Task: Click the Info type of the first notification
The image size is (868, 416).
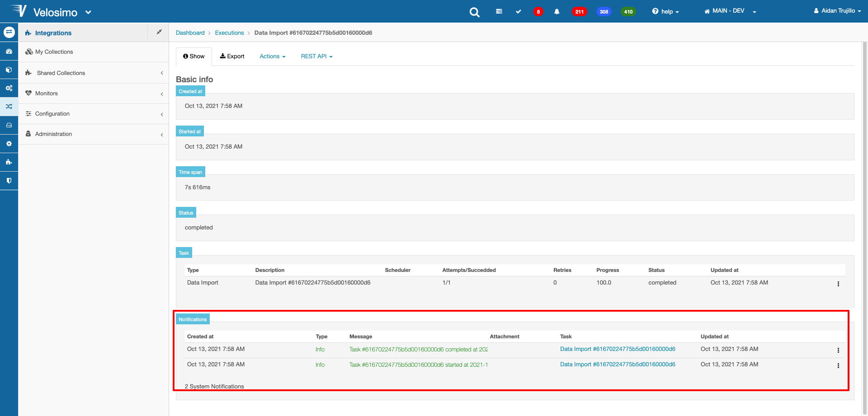Action: (320, 350)
